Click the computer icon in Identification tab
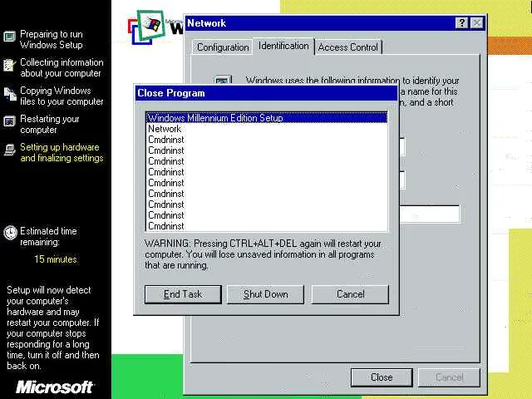The image size is (532, 399). pos(224,80)
